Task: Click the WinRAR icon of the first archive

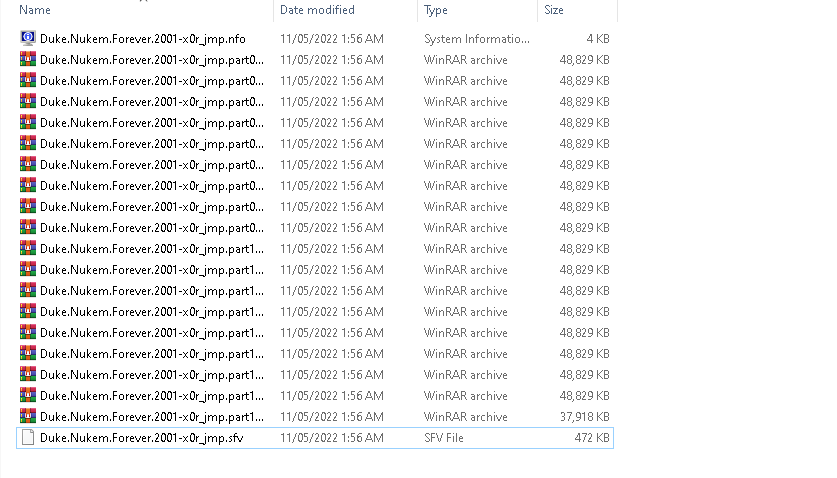Action: [28, 60]
